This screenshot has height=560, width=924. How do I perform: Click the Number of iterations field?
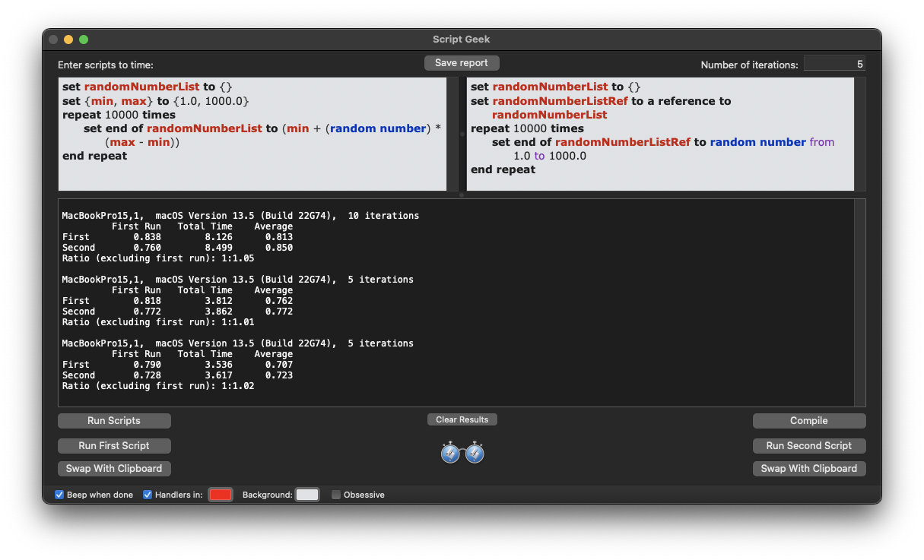(834, 65)
